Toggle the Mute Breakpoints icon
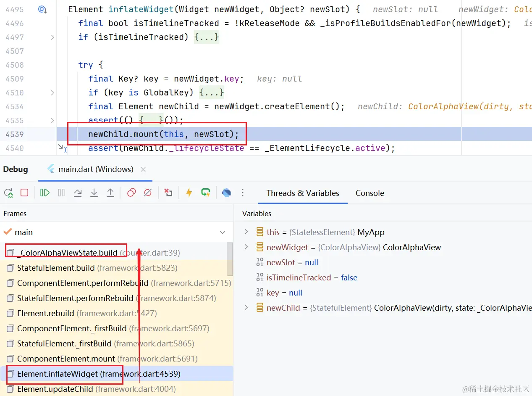This screenshot has height=396, width=532. point(147,193)
